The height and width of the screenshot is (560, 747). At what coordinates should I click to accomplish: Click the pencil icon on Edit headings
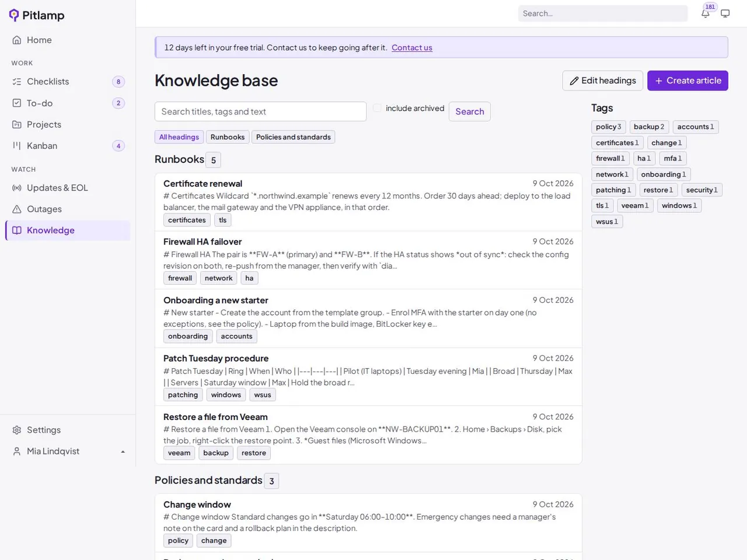coord(574,80)
